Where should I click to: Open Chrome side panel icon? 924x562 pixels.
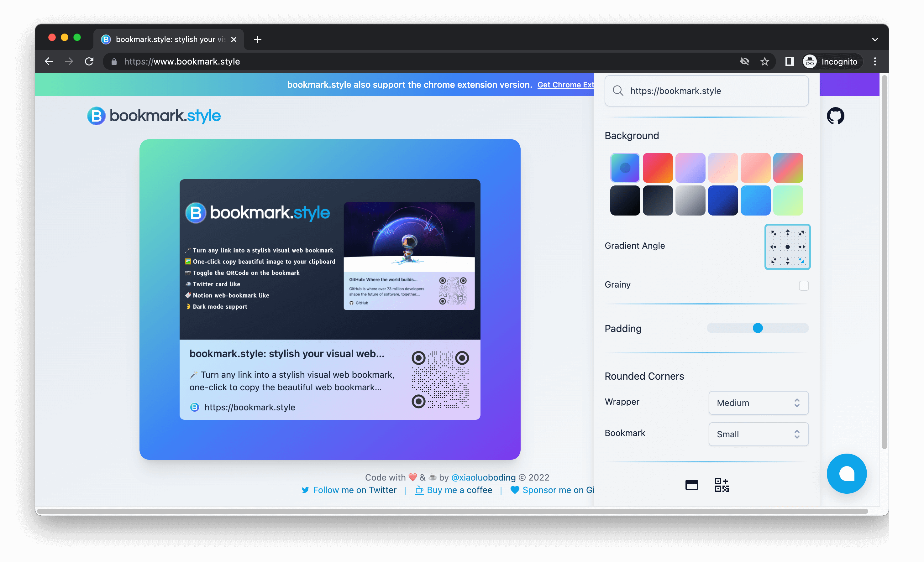point(789,61)
